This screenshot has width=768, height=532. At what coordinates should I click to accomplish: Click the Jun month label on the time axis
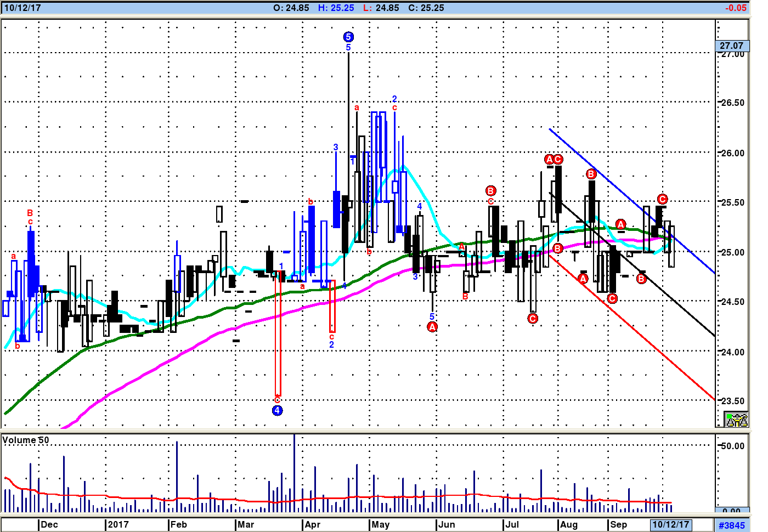point(447,524)
